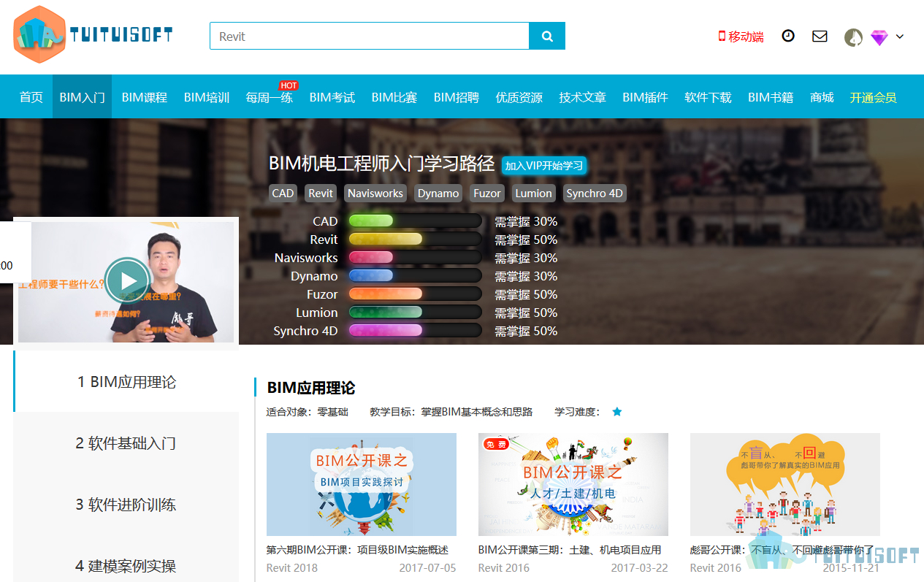Click the red 免费 badge
Viewport: 924px width, 582px height.
tap(496, 444)
